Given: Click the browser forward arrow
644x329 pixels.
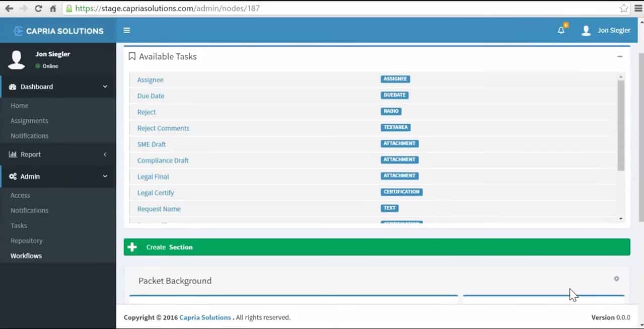Looking at the screenshot, I should point(23,9).
